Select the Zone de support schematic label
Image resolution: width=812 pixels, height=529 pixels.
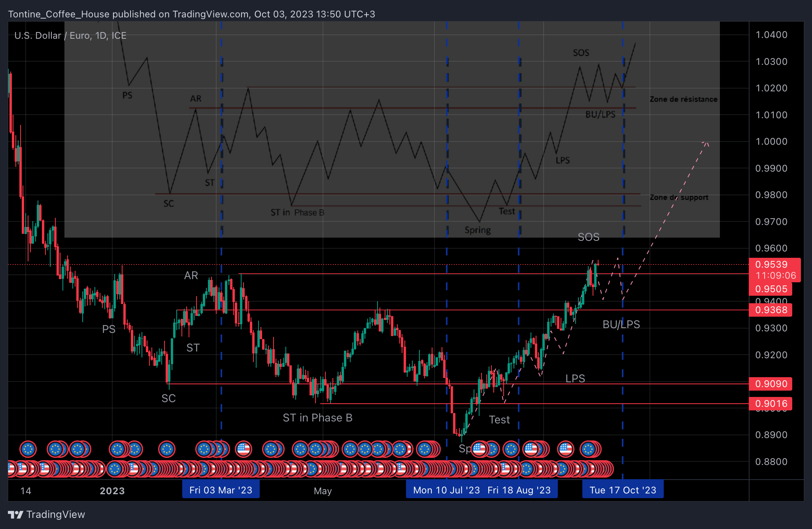[x=679, y=197]
